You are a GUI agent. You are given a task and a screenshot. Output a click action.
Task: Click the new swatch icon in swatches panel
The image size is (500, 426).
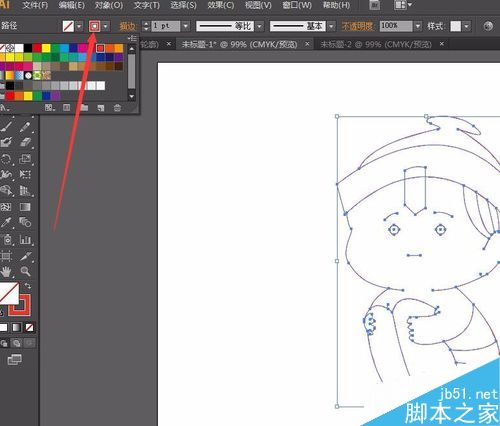coord(101,108)
